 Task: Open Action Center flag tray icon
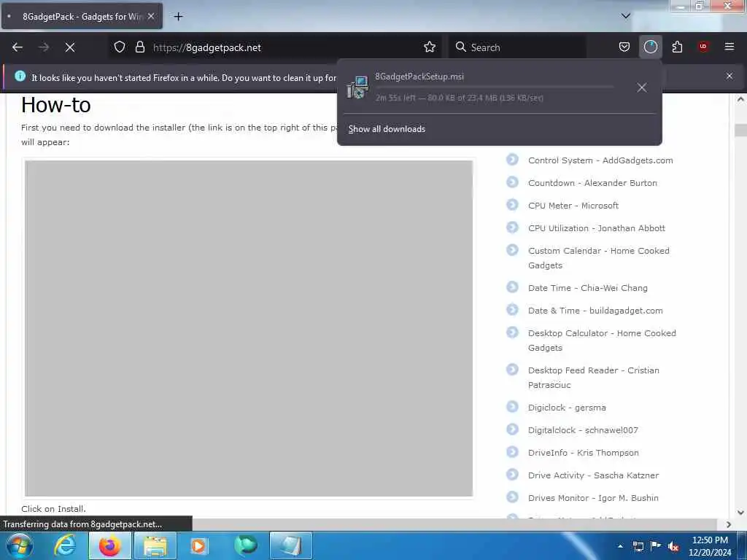[656, 546]
